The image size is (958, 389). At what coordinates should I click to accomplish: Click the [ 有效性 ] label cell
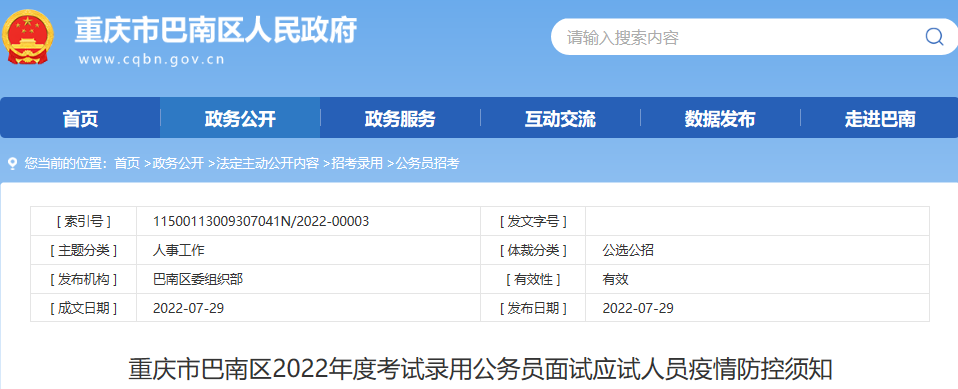(533, 280)
